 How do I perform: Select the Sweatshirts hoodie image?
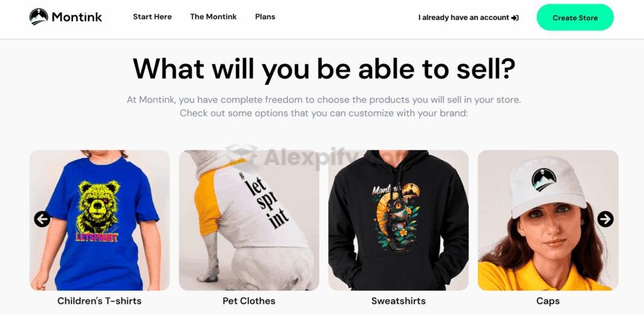[398, 220]
